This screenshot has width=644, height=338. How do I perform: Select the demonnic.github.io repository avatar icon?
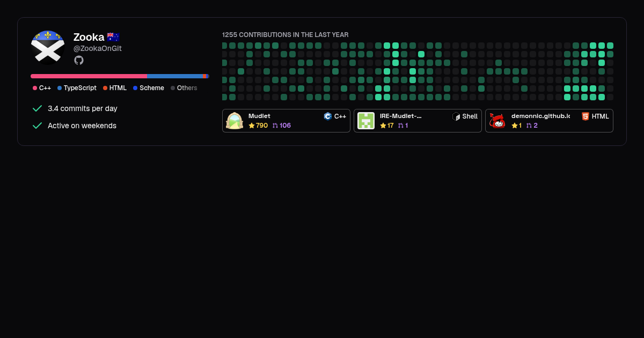pyautogui.click(x=497, y=121)
